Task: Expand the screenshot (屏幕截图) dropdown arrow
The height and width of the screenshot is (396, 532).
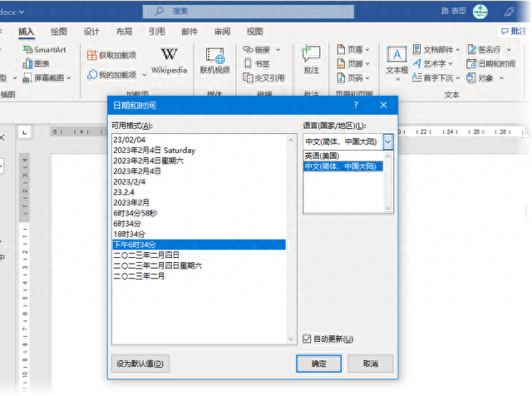Action: [69, 77]
